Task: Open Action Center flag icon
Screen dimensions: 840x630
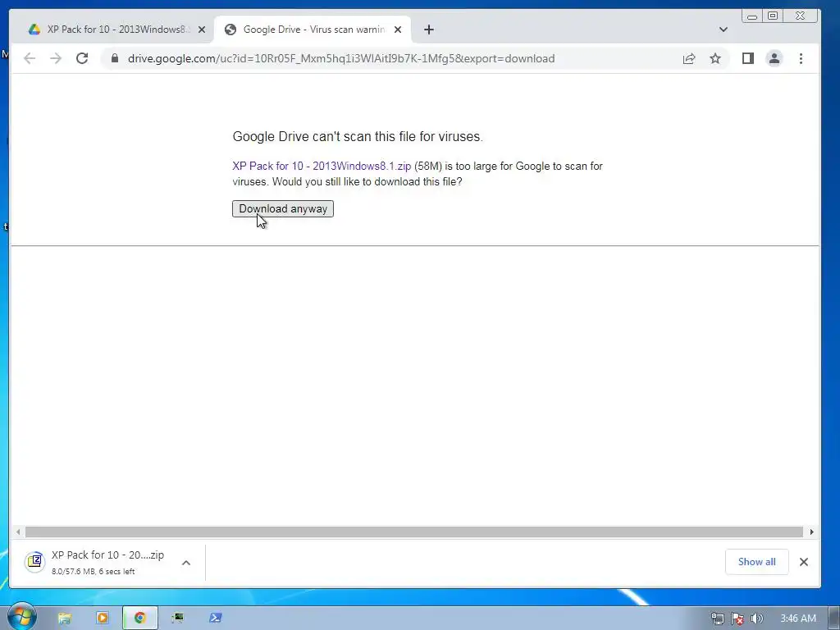Action: pyautogui.click(x=737, y=619)
